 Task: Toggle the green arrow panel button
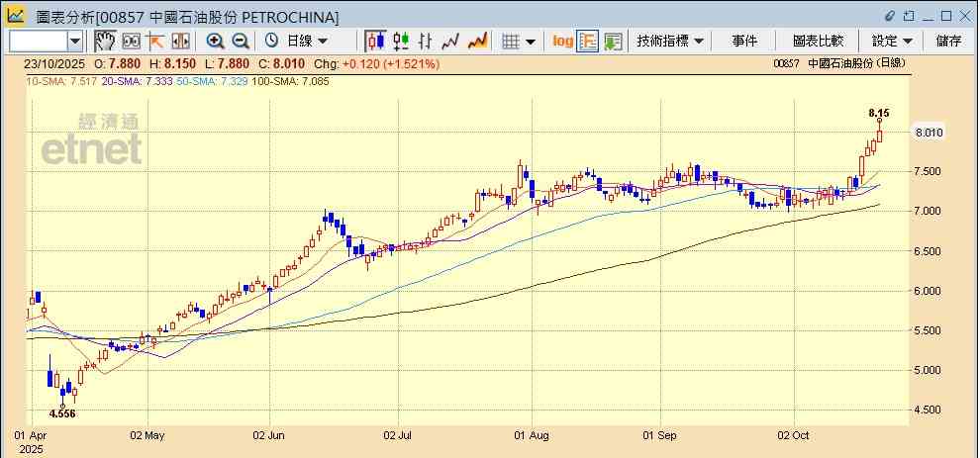[613, 41]
